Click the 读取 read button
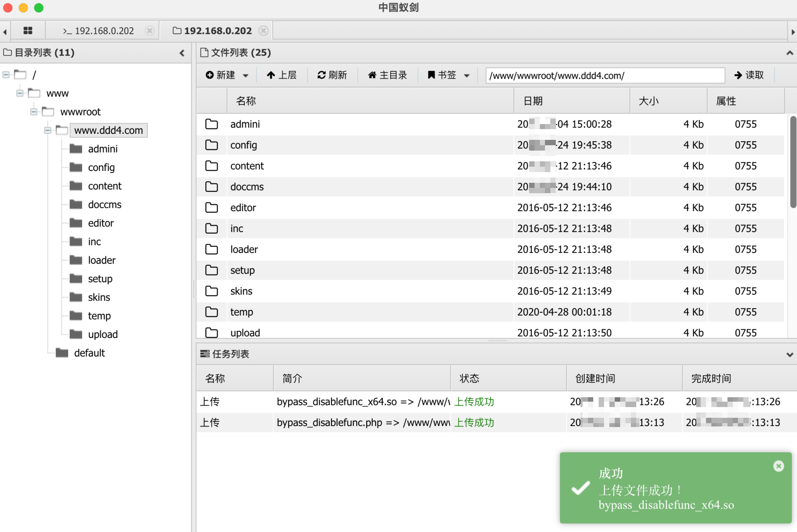Viewport: 797px width, 532px height. tap(749, 75)
